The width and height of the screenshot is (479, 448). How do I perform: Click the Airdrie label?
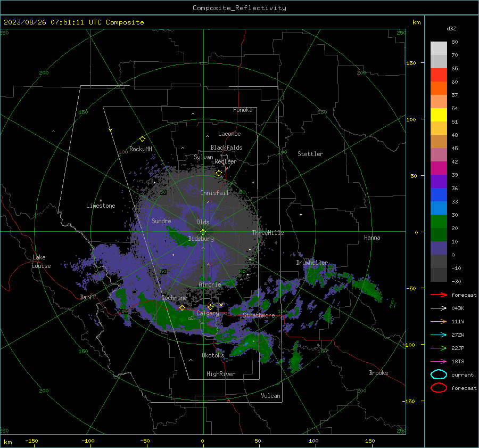click(x=210, y=284)
